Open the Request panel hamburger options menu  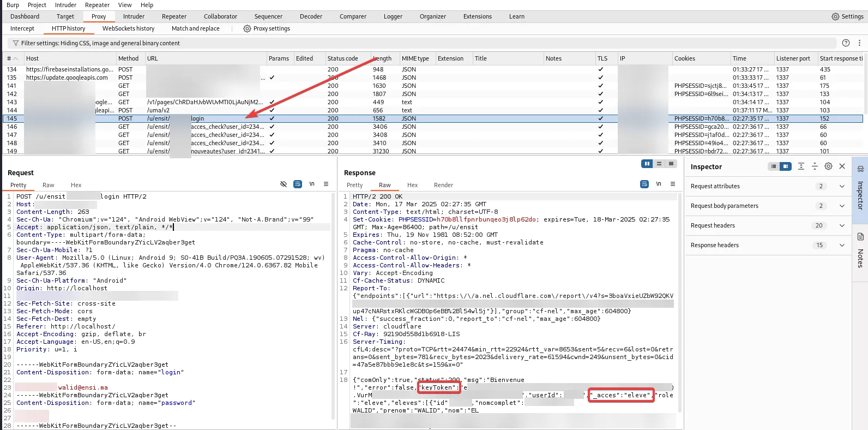point(326,184)
